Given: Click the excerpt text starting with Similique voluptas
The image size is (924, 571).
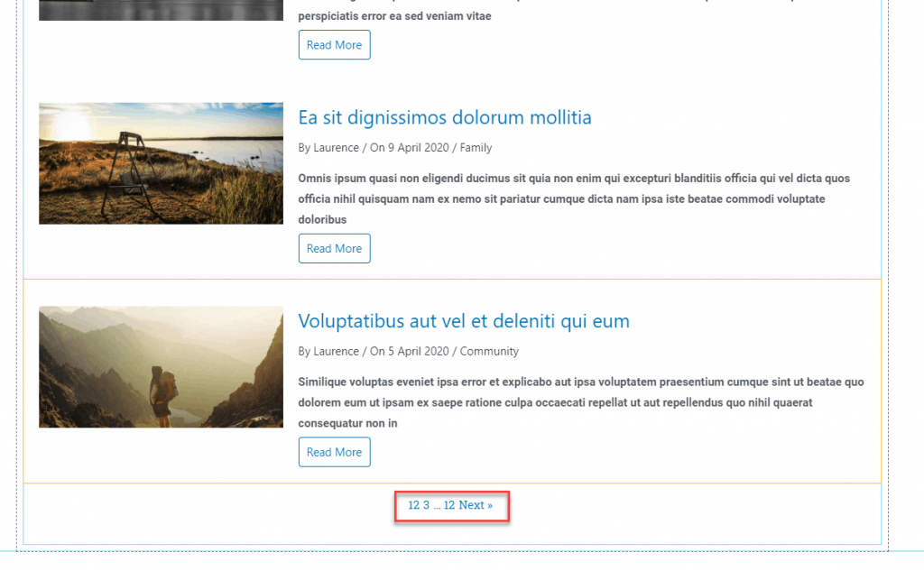Looking at the screenshot, I should pos(580,402).
